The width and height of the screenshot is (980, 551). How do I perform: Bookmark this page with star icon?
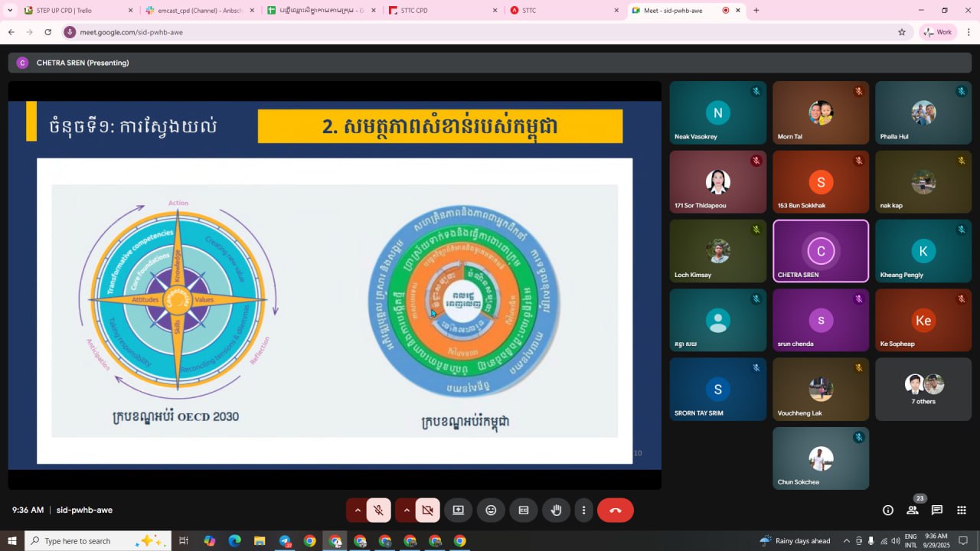click(x=902, y=32)
